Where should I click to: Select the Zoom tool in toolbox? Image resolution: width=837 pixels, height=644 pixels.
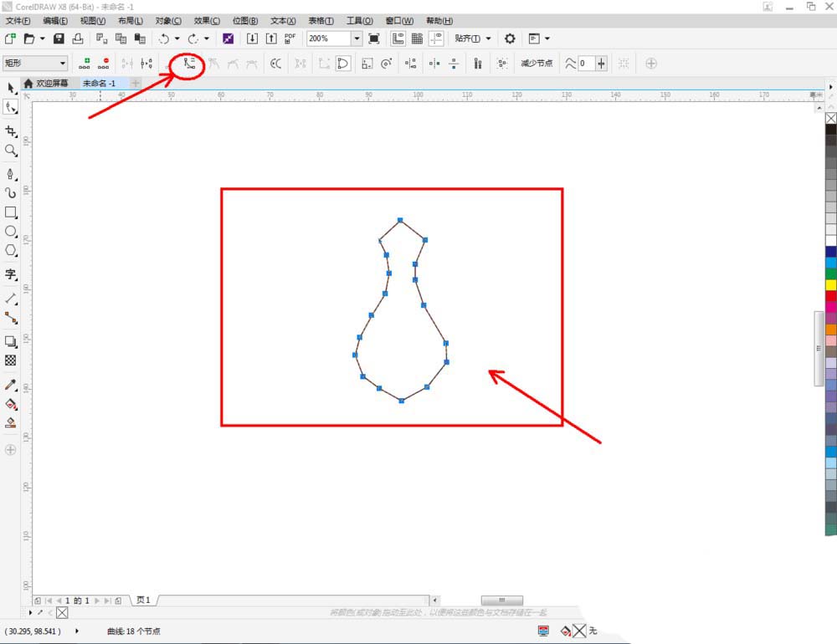pyautogui.click(x=11, y=151)
